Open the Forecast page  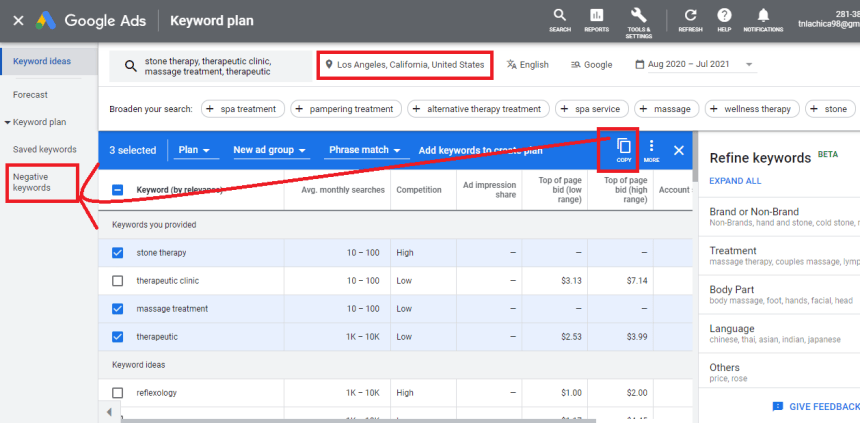click(x=30, y=95)
